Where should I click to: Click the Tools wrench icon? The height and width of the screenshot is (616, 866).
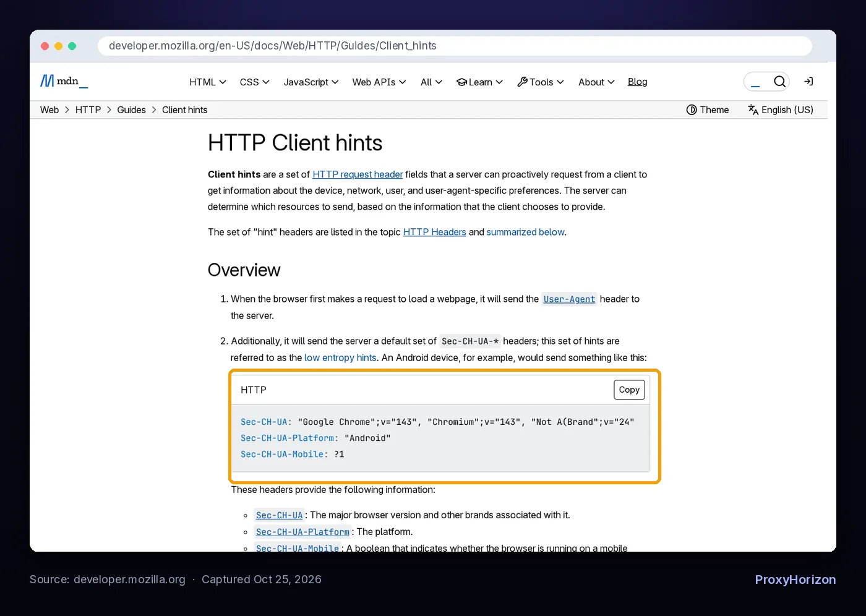click(522, 82)
